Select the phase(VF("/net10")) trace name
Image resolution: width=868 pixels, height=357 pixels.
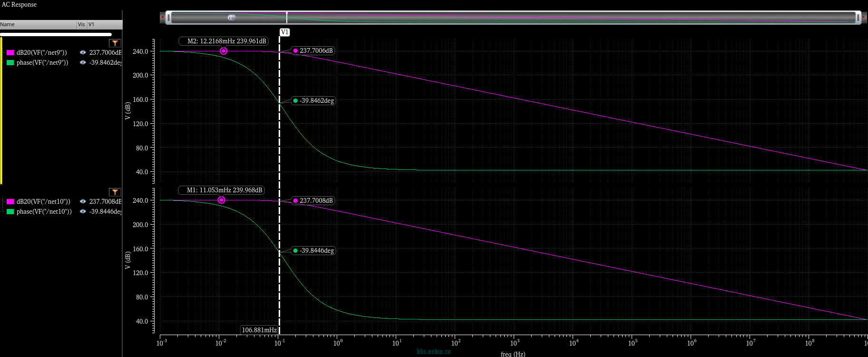click(x=44, y=211)
